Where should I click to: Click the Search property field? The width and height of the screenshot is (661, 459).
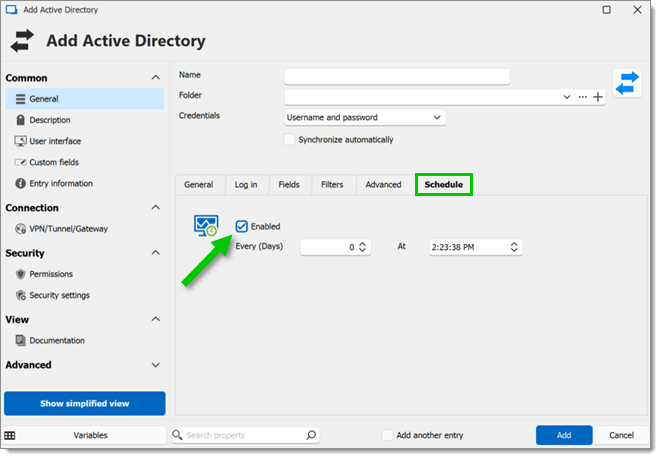pos(245,435)
